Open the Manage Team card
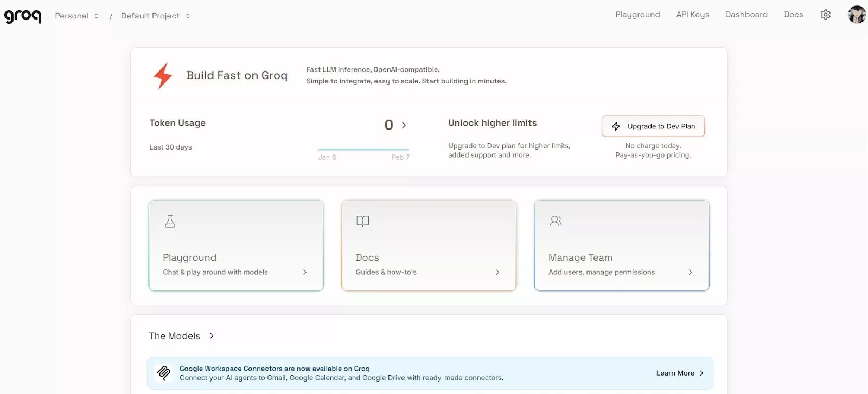 [622, 246]
